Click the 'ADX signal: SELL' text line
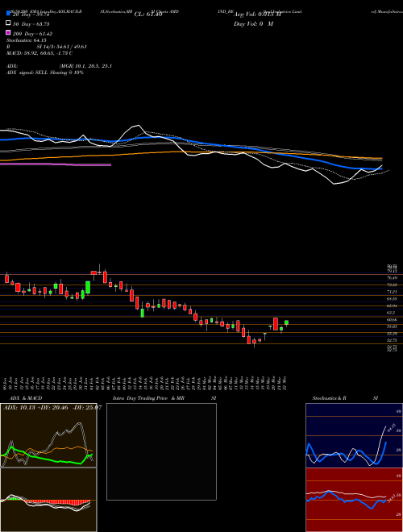This screenshot has height=532, width=403. (45, 73)
